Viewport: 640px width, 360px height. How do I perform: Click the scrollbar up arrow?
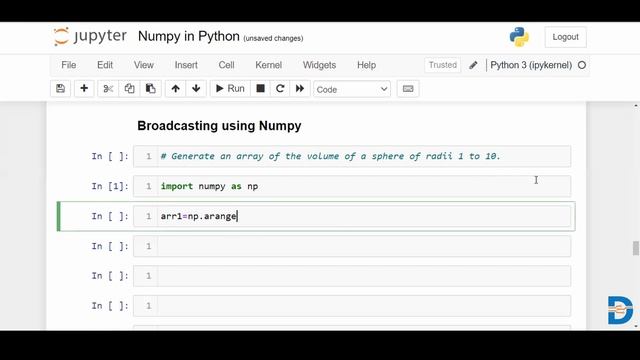(x=636, y=106)
